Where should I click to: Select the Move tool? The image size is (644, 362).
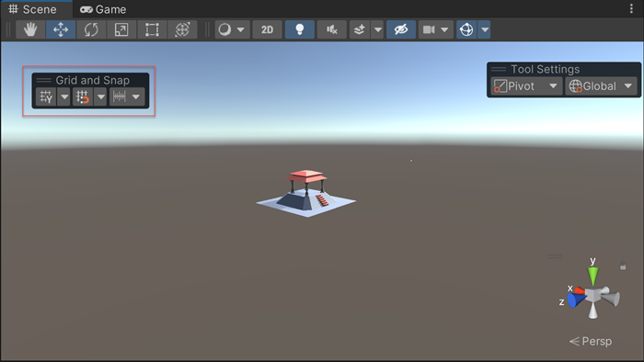(x=61, y=29)
